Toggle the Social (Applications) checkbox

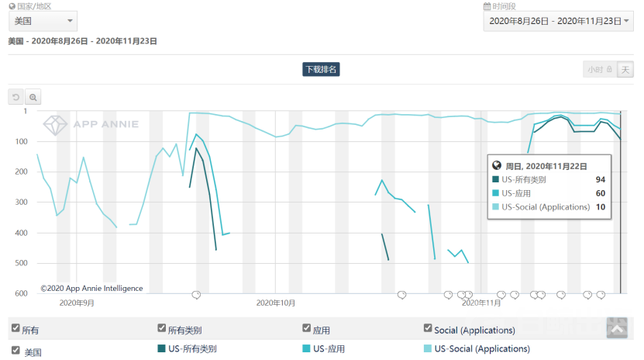tap(428, 328)
